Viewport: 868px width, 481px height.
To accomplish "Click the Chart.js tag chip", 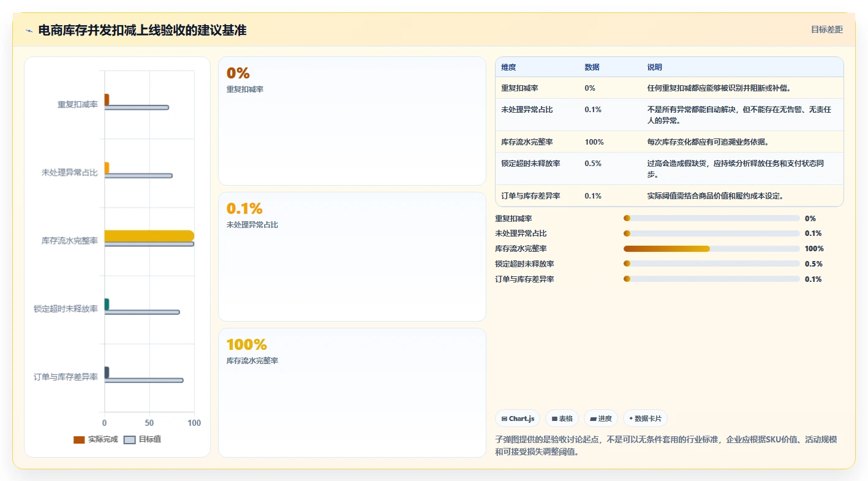I will tap(518, 419).
